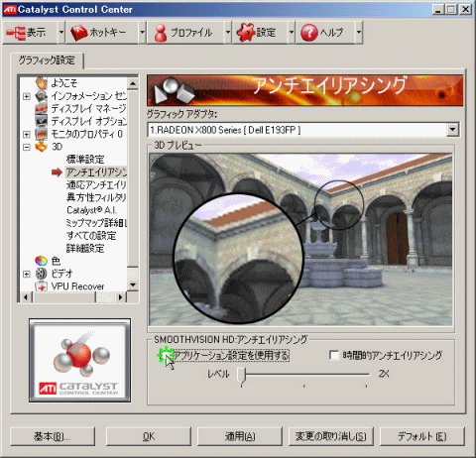Click the ディスプレイ オプション icon
The image size is (476, 458).
click(x=42, y=121)
